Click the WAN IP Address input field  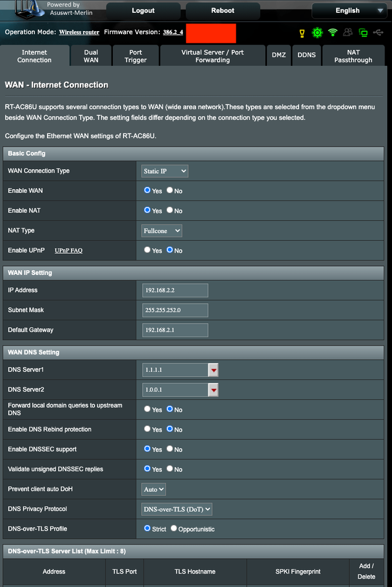[175, 290]
